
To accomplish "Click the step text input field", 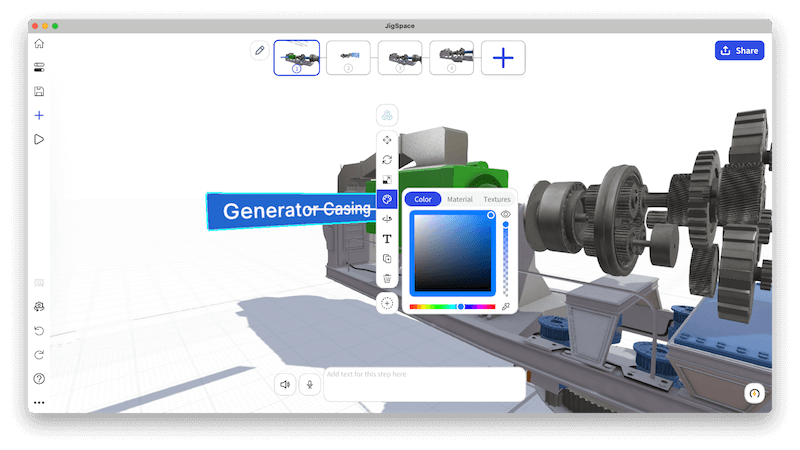I will point(424,384).
